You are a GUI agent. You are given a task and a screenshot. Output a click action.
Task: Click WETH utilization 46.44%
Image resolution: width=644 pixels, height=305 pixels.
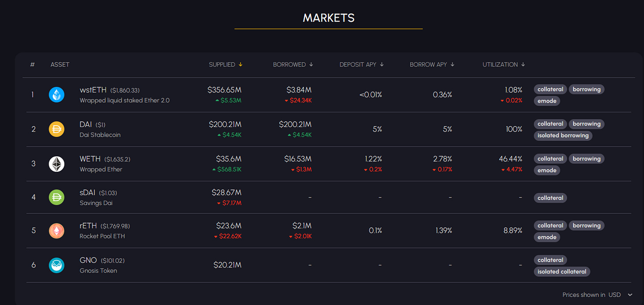click(510, 159)
